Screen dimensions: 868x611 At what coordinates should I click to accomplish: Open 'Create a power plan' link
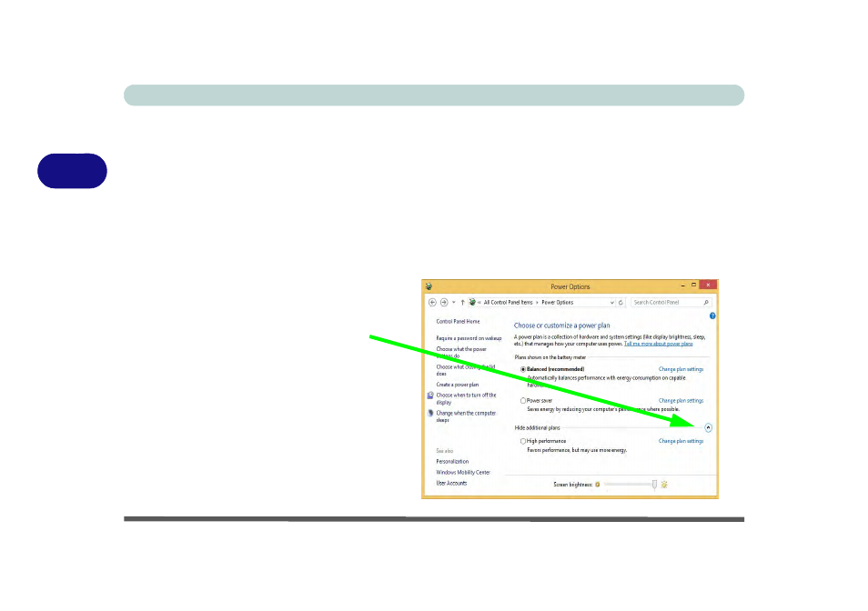click(x=458, y=385)
